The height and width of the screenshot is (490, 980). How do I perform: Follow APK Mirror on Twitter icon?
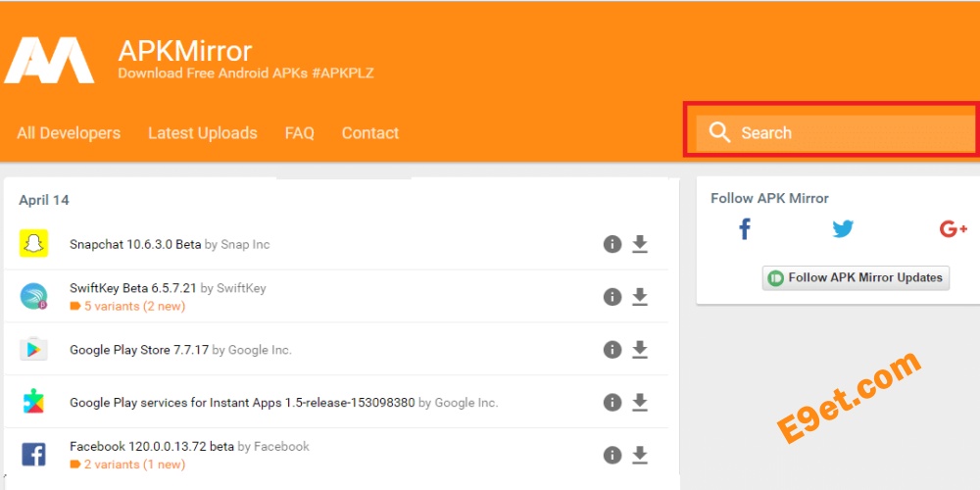[x=843, y=229]
